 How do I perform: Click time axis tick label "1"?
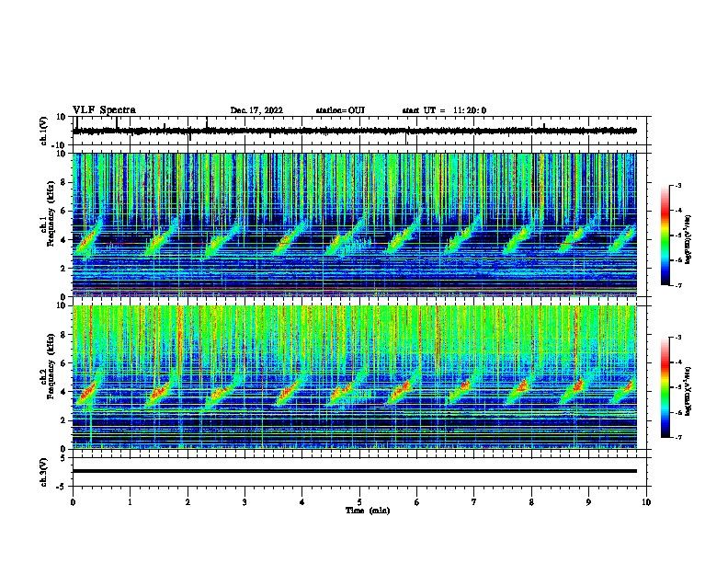pyautogui.click(x=131, y=502)
